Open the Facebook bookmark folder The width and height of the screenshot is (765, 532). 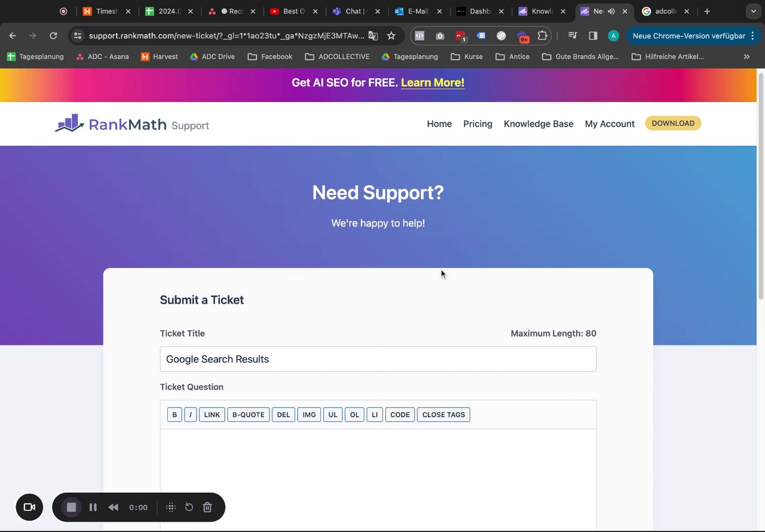pos(270,57)
